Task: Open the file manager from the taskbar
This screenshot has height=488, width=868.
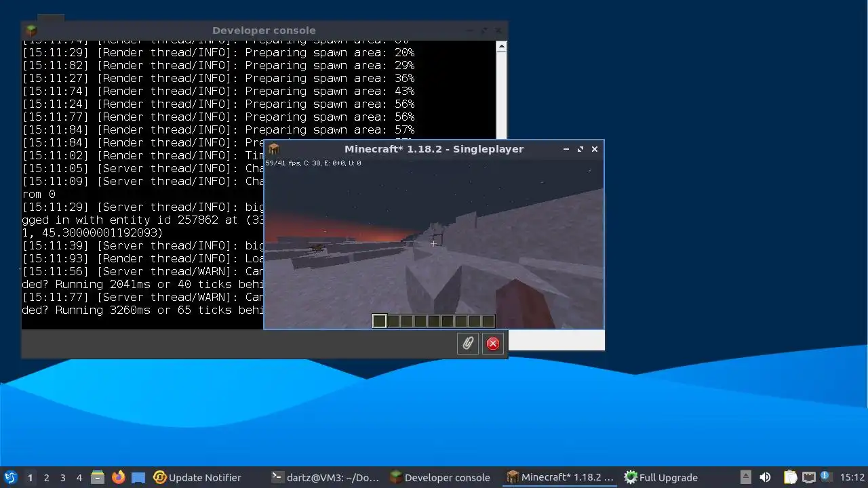Action: coord(98,477)
